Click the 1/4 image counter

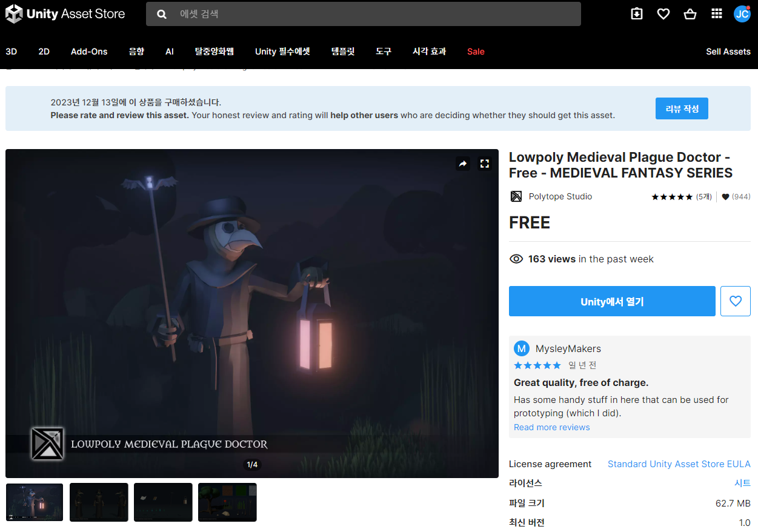(x=252, y=465)
